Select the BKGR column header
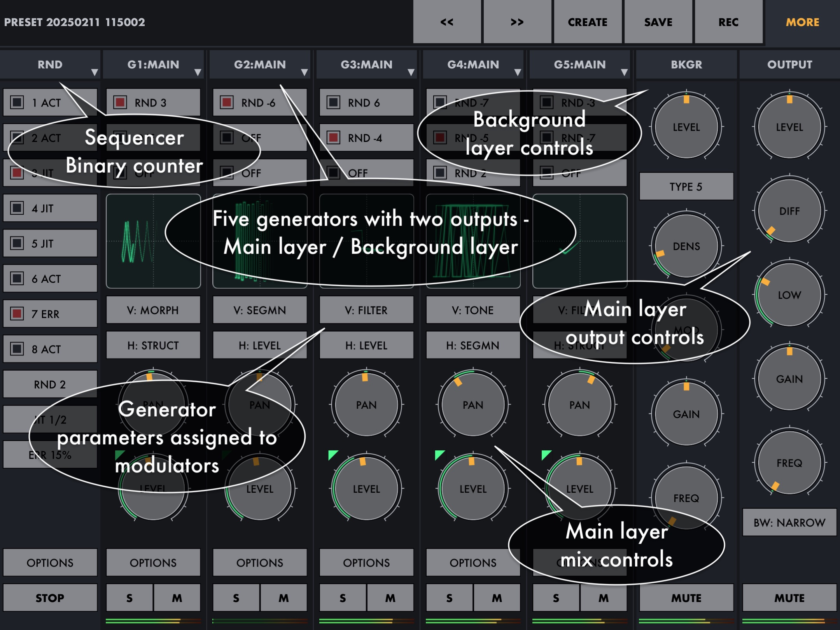This screenshot has height=630, width=840. [686, 65]
